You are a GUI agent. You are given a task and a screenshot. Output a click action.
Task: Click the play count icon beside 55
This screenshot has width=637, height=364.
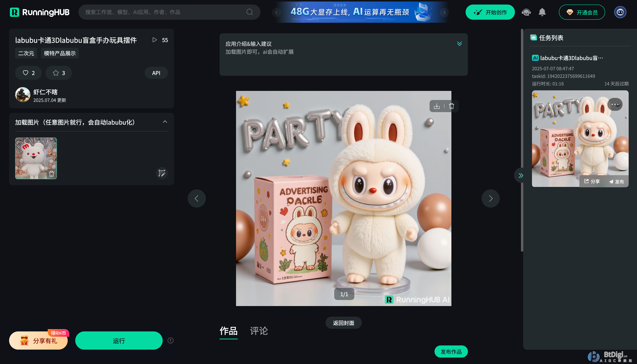tap(155, 40)
